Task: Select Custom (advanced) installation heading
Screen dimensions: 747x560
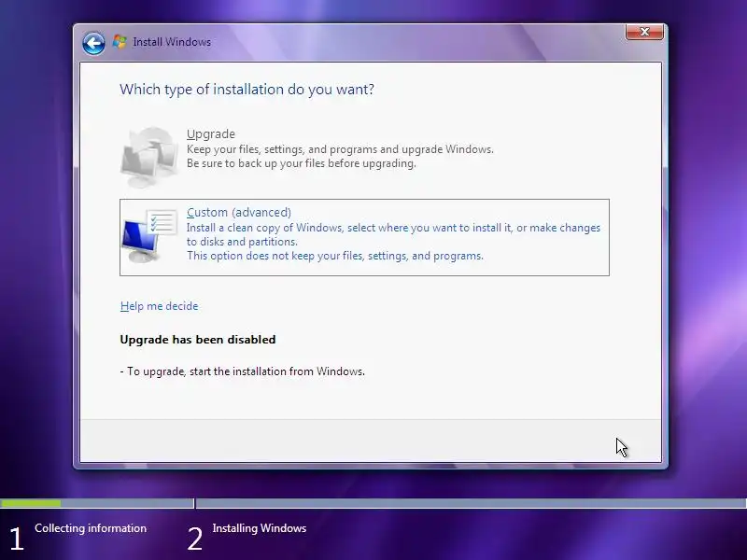Action: tap(239, 213)
